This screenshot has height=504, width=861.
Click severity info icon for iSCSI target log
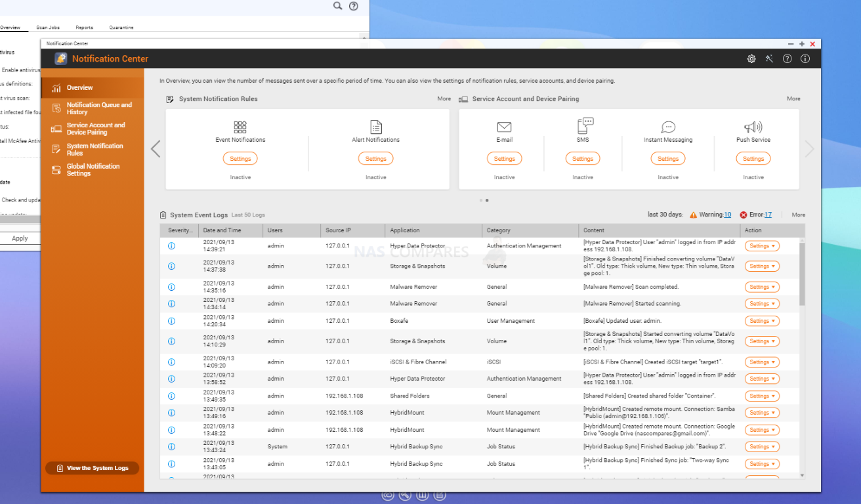(172, 362)
